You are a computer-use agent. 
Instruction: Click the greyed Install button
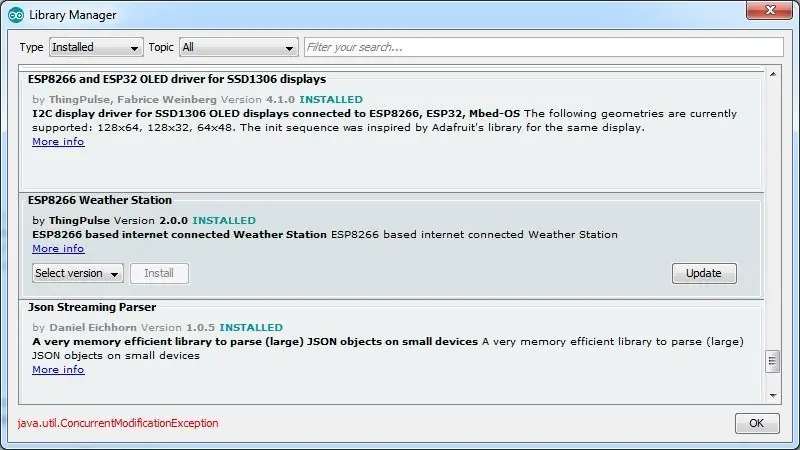click(x=159, y=273)
